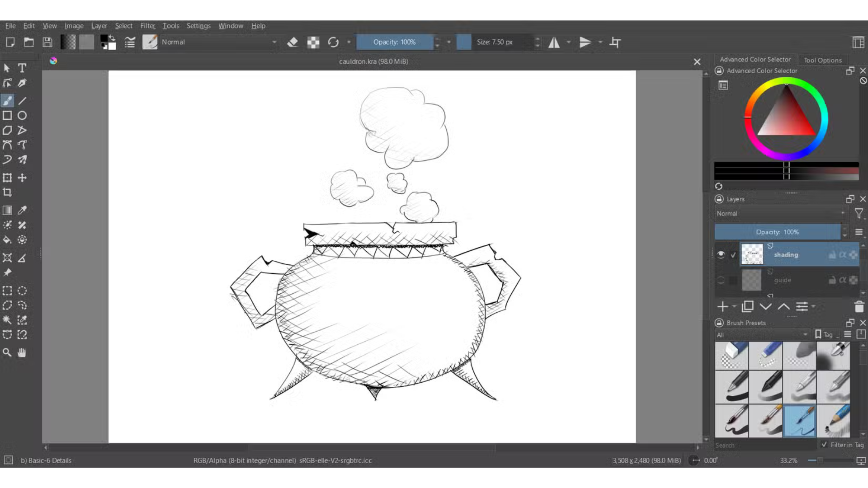The image size is (868, 488).
Task: Select the Text tool
Action: pos(22,68)
